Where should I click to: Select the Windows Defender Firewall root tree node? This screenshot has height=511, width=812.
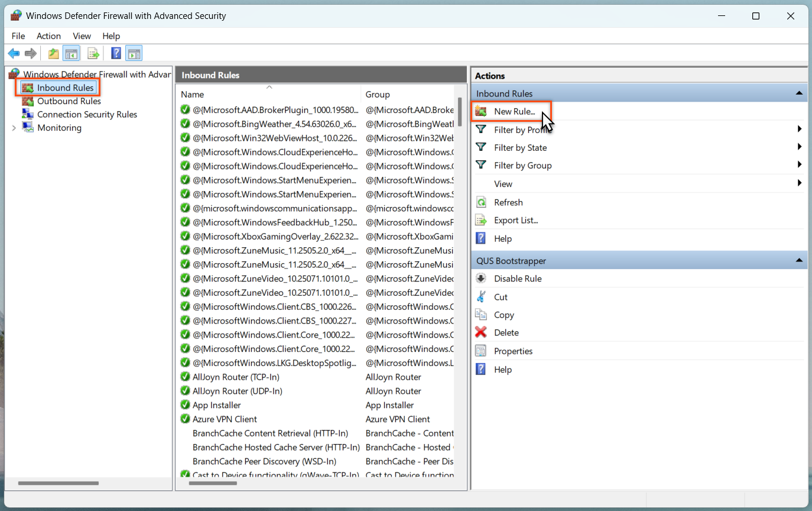98,74
